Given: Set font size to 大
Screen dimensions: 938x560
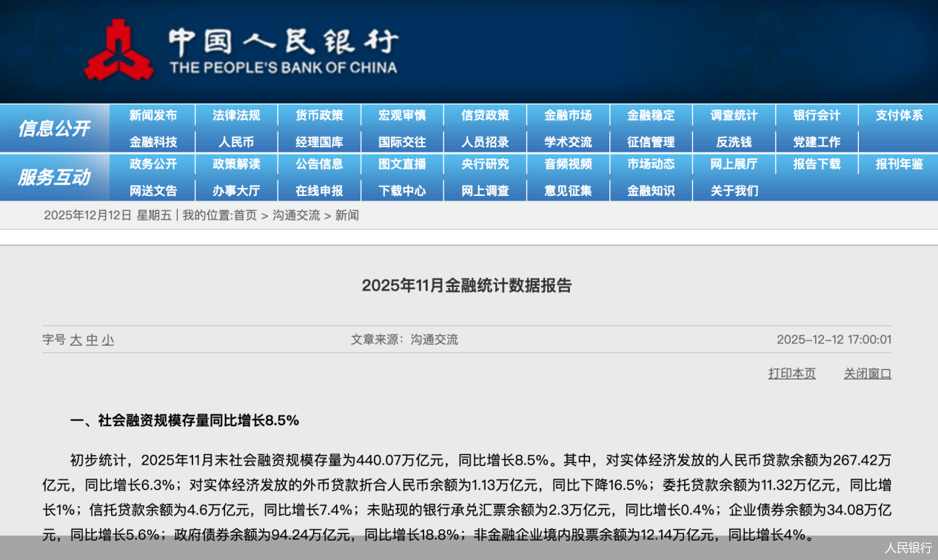Looking at the screenshot, I should coord(76,340).
